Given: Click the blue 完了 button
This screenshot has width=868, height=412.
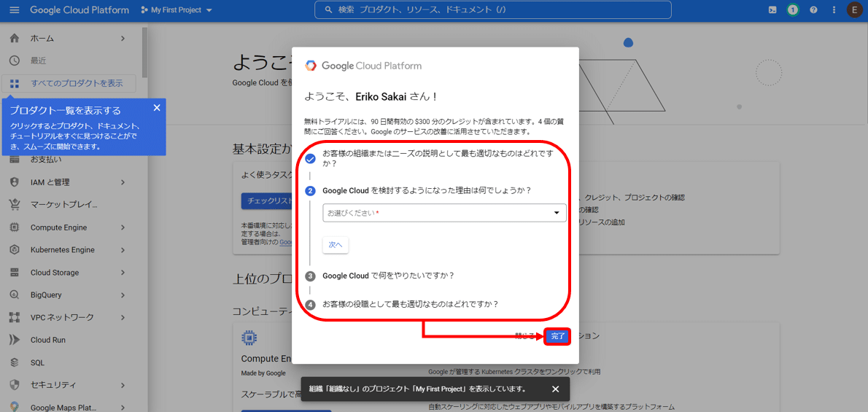Looking at the screenshot, I should pyautogui.click(x=557, y=336).
